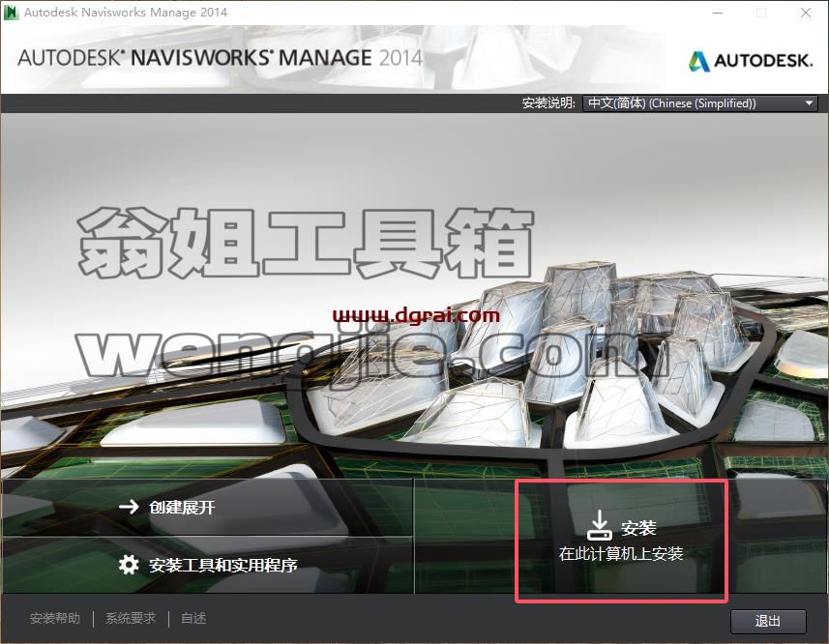This screenshot has height=644, width=829.
Task: Click the download icon next to 安装
Action: pyautogui.click(x=600, y=525)
